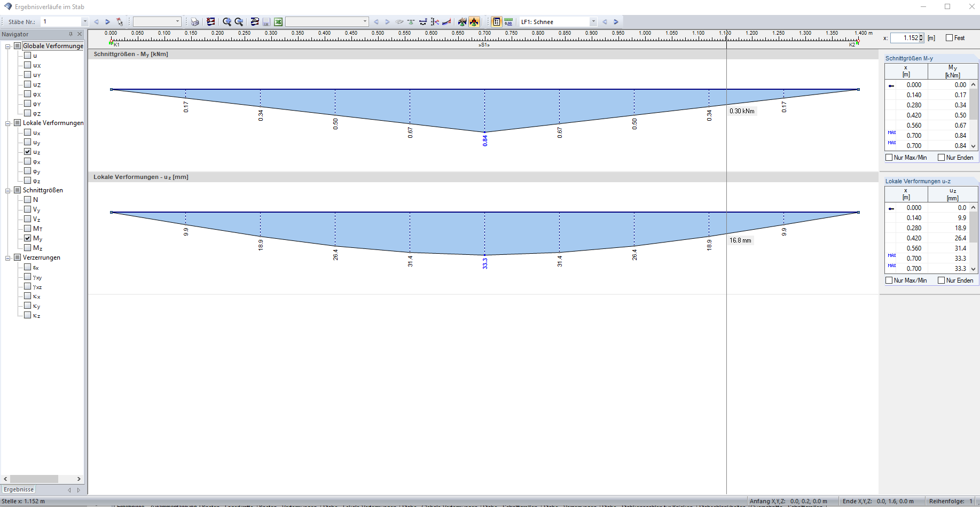This screenshot has height=507, width=980.
Task: Toggle the results table panel icon
Action: (x=497, y=22)
